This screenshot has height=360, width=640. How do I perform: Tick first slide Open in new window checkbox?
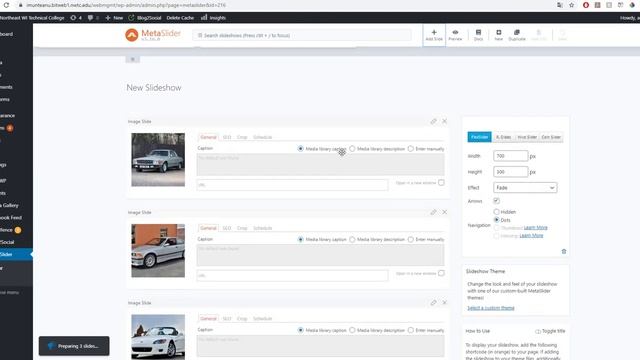(441, 182)
